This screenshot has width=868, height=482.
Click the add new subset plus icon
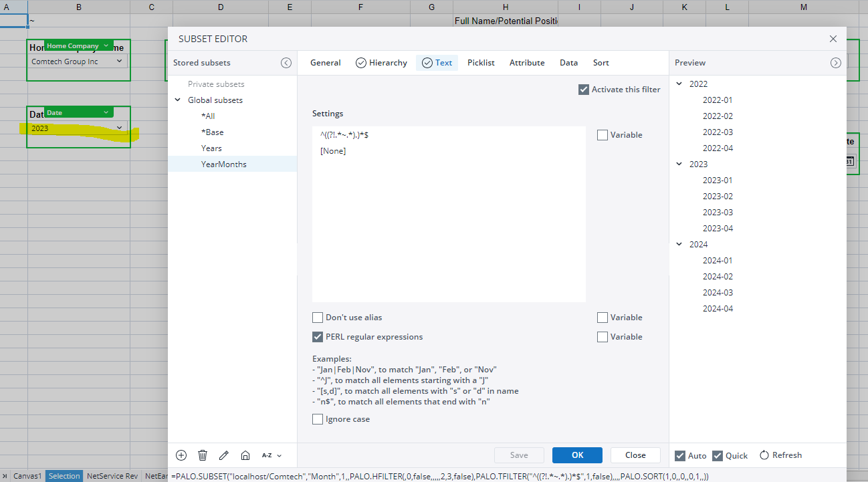[x=181, y=455]
